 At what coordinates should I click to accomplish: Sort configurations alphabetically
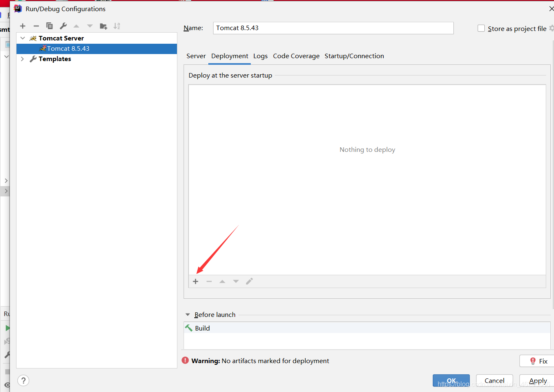pos(117,26)
